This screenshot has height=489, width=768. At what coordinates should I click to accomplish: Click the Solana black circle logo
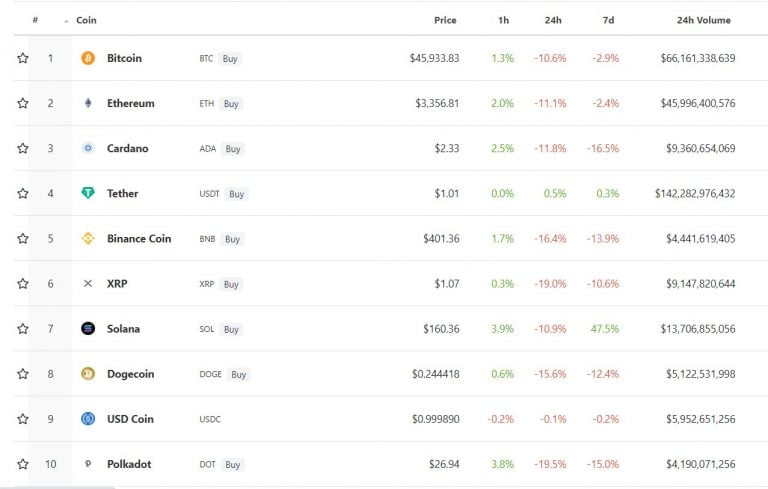88,328
